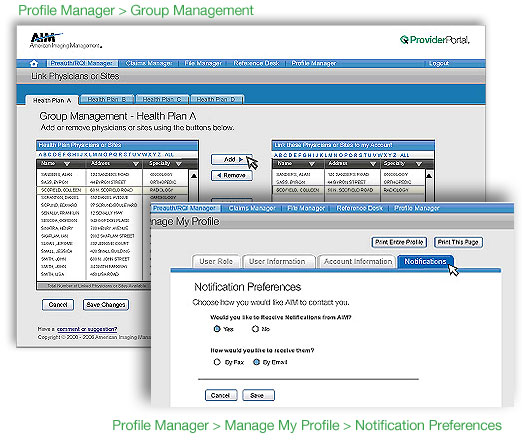The image size is (522, 440).
Task: Open File Manager in the back window menu
Action: tap(203, 63)
